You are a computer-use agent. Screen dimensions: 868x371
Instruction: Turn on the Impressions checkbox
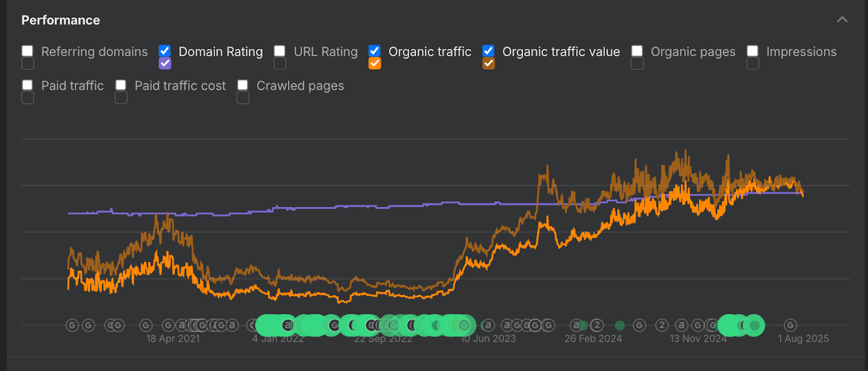pos(752,51)
